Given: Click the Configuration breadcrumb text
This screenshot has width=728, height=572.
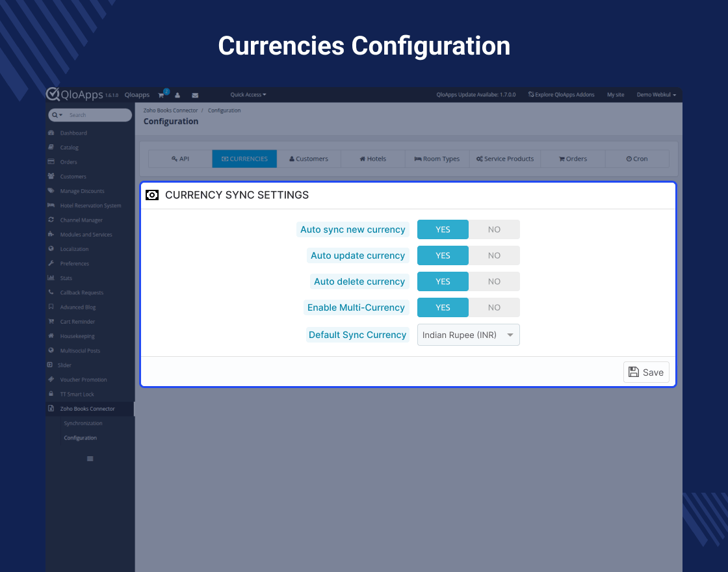Looking at the screenshot, I should click(224, 110).
